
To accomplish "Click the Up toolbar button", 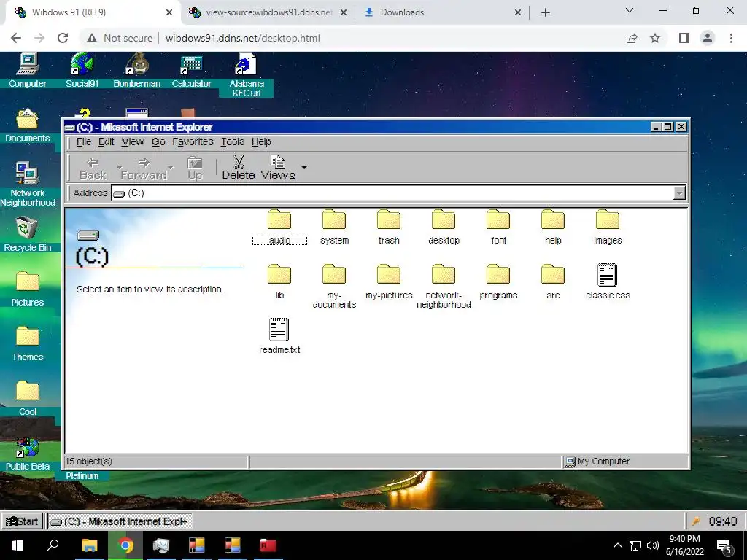I will coord(195,168).
